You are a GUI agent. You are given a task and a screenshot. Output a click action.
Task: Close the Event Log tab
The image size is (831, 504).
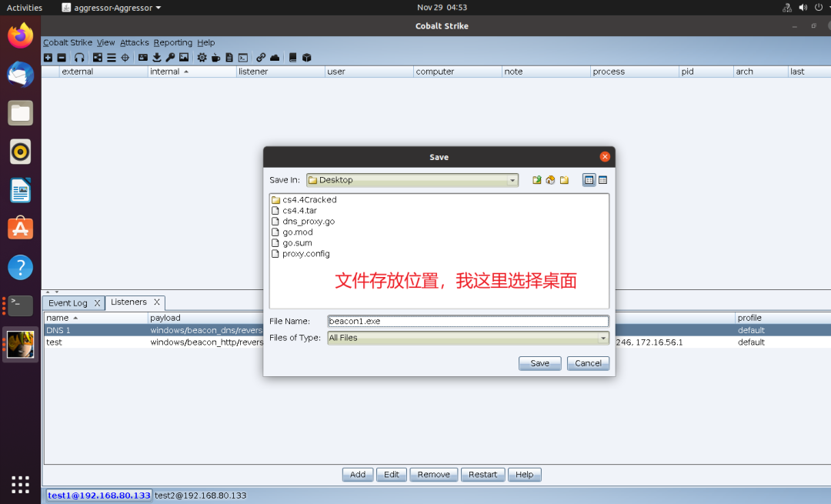pos(97,303)
